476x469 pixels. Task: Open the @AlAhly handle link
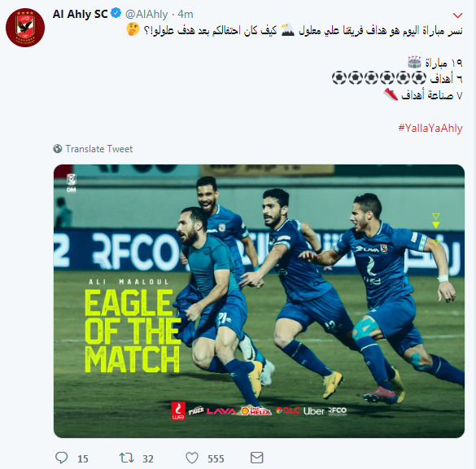coord(146,14)
